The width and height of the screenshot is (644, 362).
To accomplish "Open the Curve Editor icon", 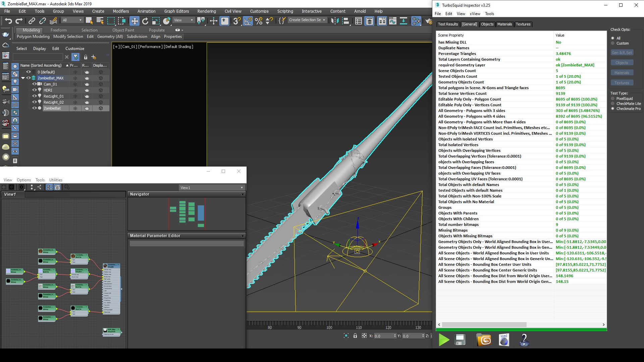I will [392, 21].
